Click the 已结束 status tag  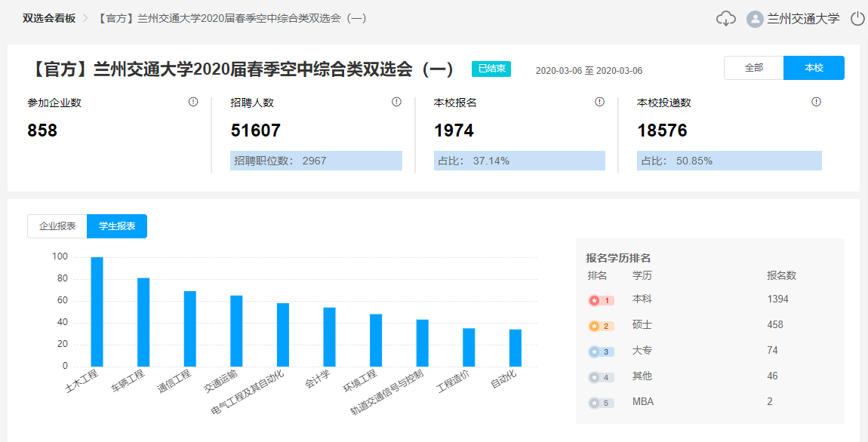coord(491,69)
